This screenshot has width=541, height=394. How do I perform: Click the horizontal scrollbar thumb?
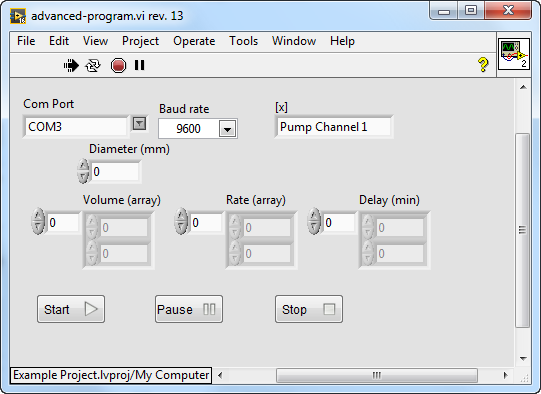click(x=377, y=375)
